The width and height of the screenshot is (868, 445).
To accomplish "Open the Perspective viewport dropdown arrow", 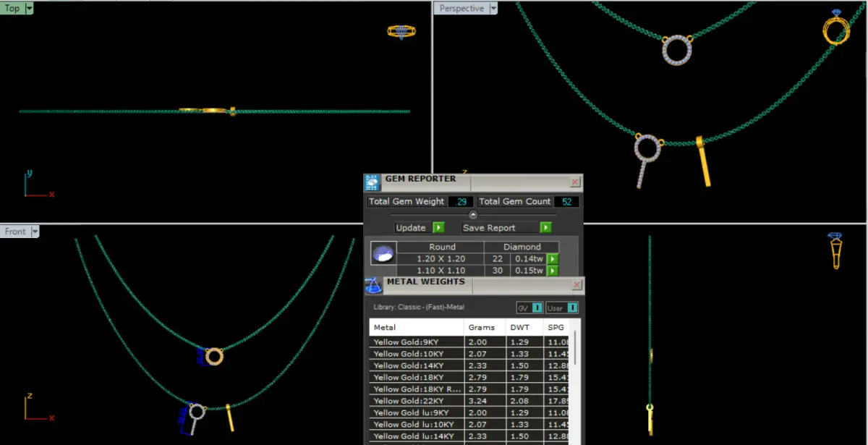I will click(x=493, y=9).
